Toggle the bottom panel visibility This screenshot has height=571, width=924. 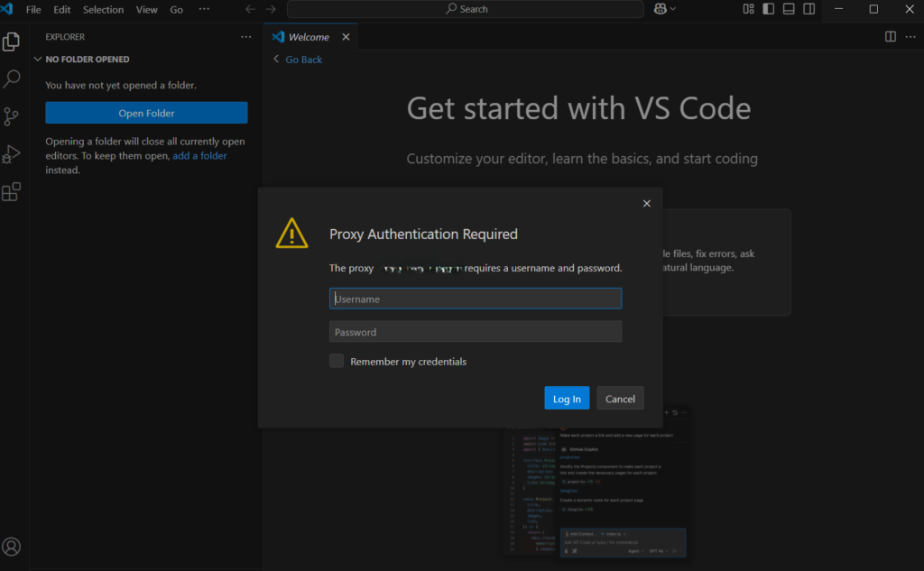click(x=789, y=9)
